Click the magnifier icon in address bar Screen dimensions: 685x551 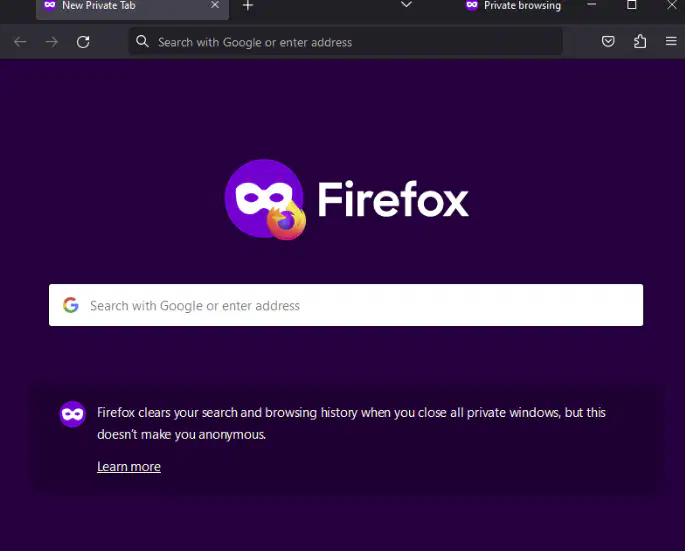(x=142, y=42)
